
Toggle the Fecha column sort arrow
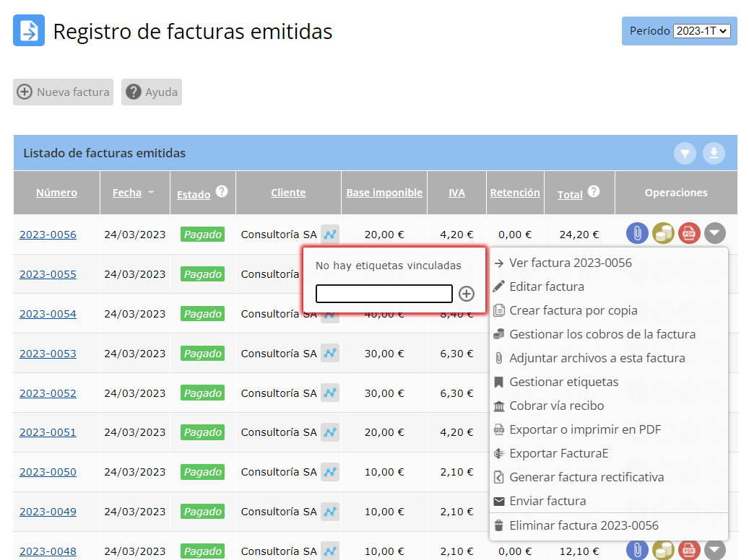[151, 193]
